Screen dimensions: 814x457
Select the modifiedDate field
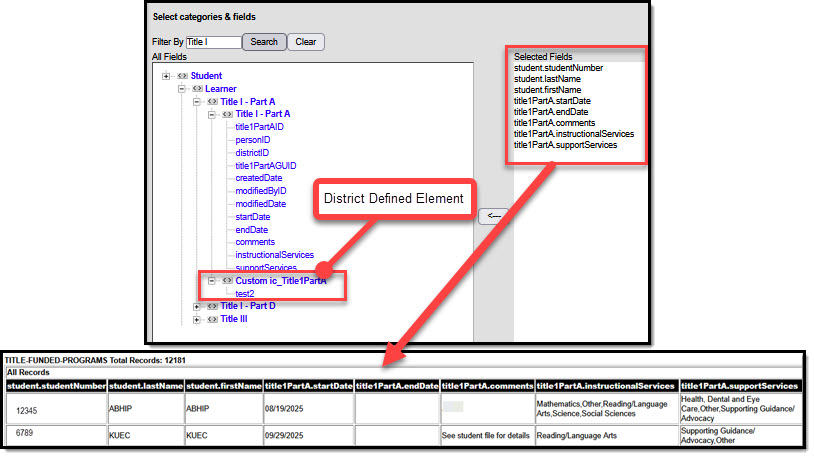[261, 204]
